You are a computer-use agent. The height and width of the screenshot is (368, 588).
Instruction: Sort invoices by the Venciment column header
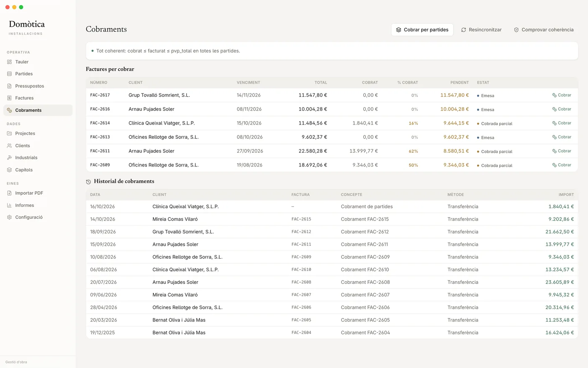[248, 82]
